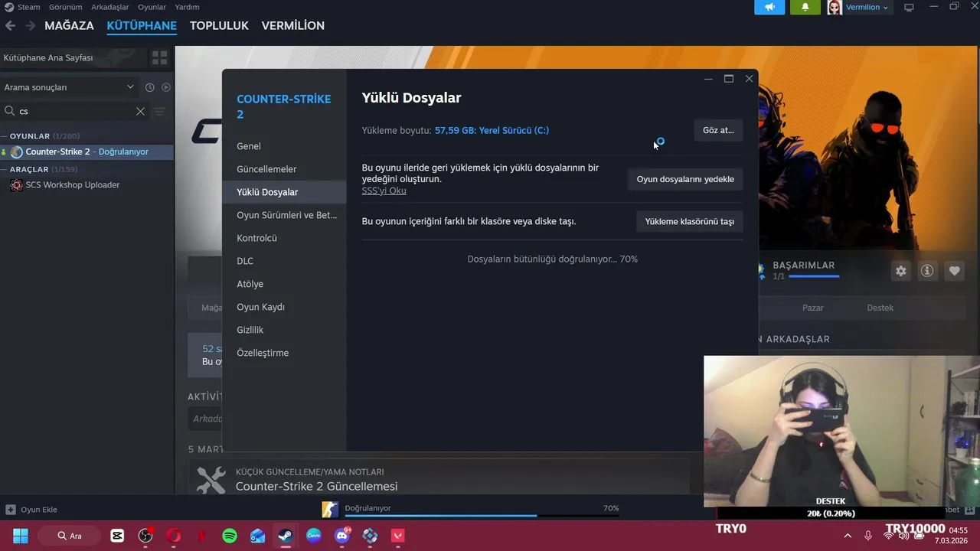This screenshot has width=980, height=551.
Task: Open the Yardım menu
Action: (x=187, y=7)
